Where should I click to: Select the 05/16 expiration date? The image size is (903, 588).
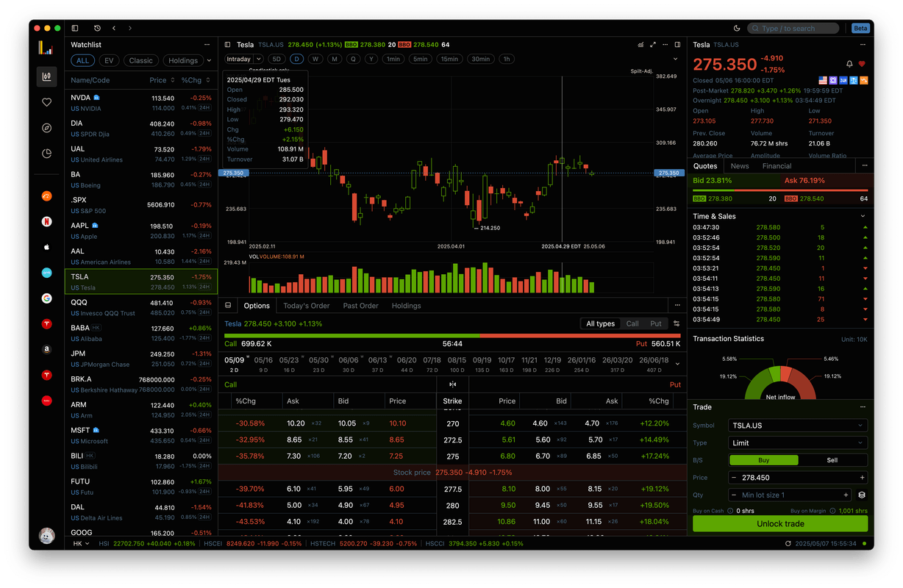pos(263,363)
